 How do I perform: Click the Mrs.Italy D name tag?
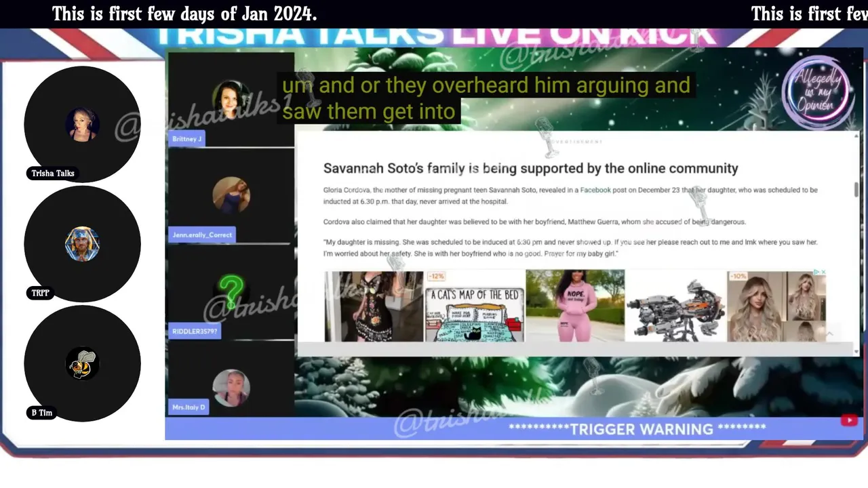(x=189, y=407)
